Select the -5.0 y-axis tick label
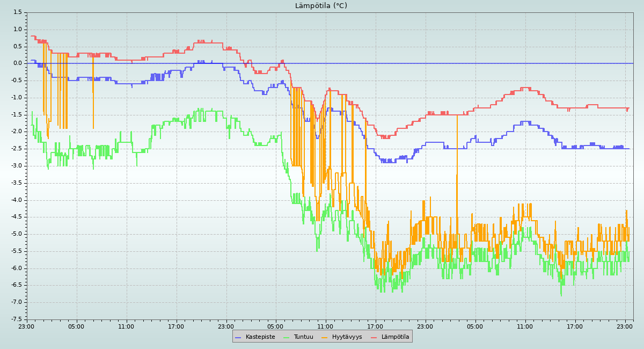The height and width of the screenshot is (349, 644). tap(16, 234)
